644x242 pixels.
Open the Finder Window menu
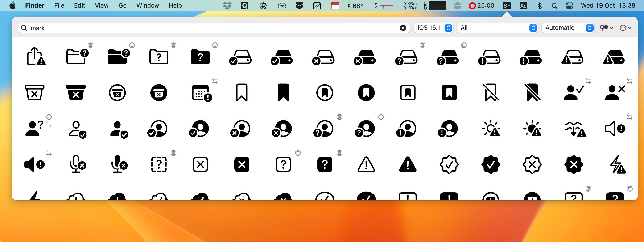tap(147, 5)
